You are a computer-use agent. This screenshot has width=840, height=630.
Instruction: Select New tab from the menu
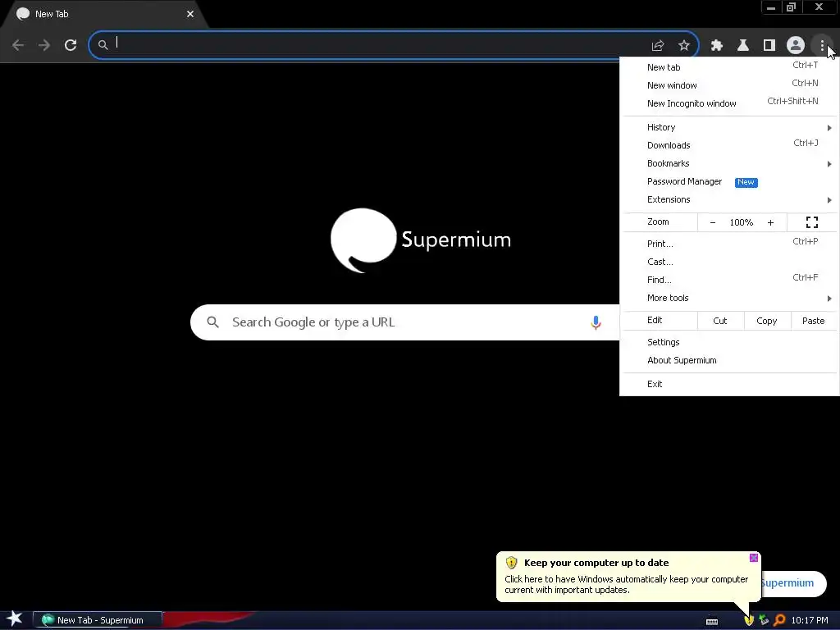729,67
